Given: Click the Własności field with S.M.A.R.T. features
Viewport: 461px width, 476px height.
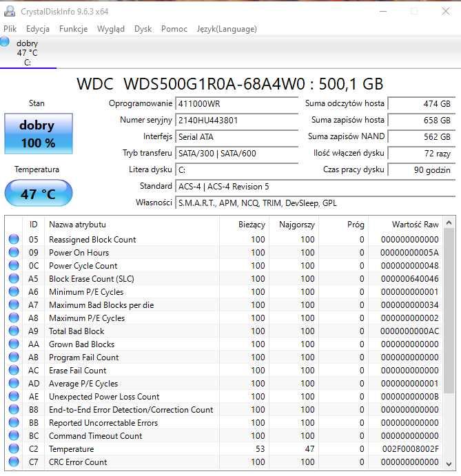Looking at the screenshot, I should click(315, 203).
